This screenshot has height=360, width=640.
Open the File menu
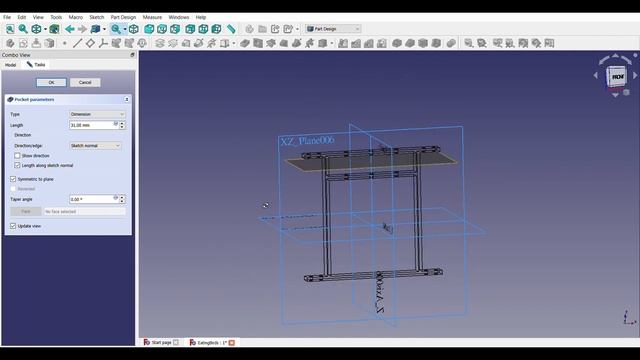click(x=7, y=17)
